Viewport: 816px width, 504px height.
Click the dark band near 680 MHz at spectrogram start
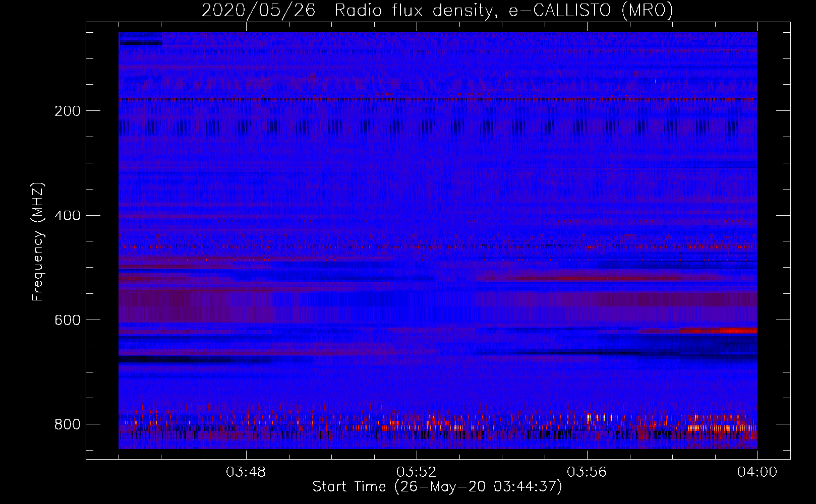[194, 360]
